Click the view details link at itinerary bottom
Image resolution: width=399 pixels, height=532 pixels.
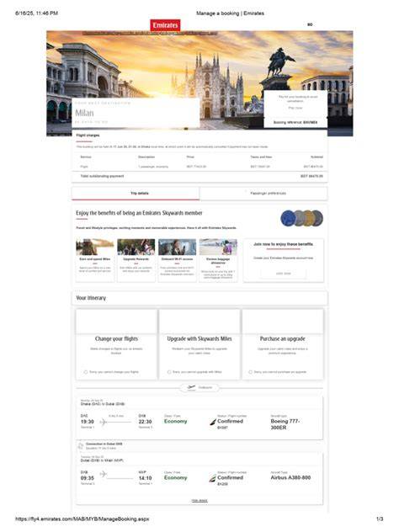[x=199, y=501]
